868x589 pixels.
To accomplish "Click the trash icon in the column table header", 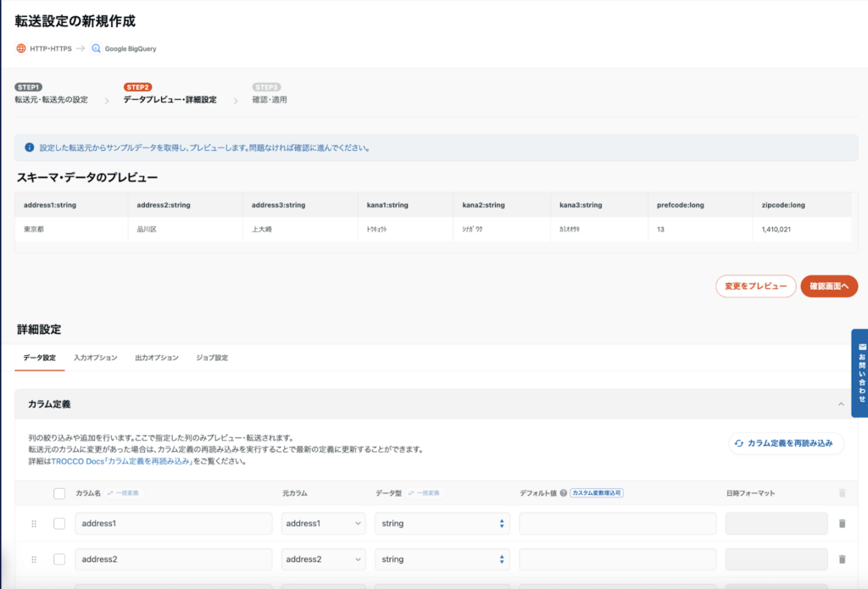I will 842,492.
